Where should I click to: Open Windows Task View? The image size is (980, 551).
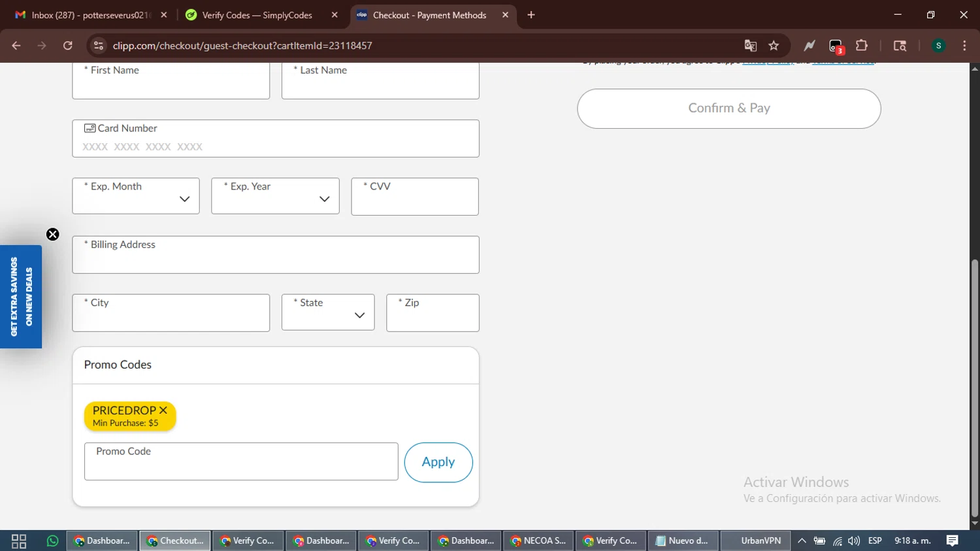click(x=19, y=541)
